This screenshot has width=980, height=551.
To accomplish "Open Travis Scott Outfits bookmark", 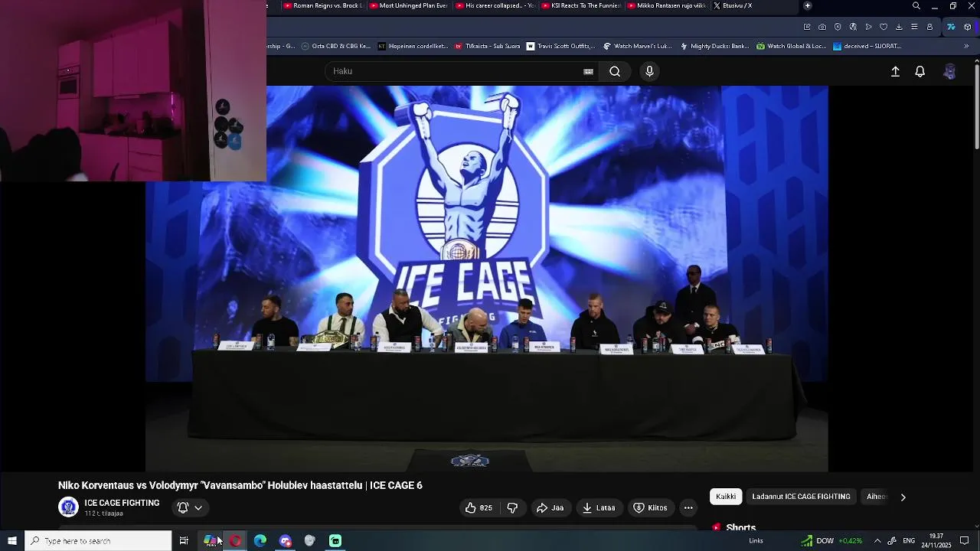I will pyautogui.click(x=560, y=46).
